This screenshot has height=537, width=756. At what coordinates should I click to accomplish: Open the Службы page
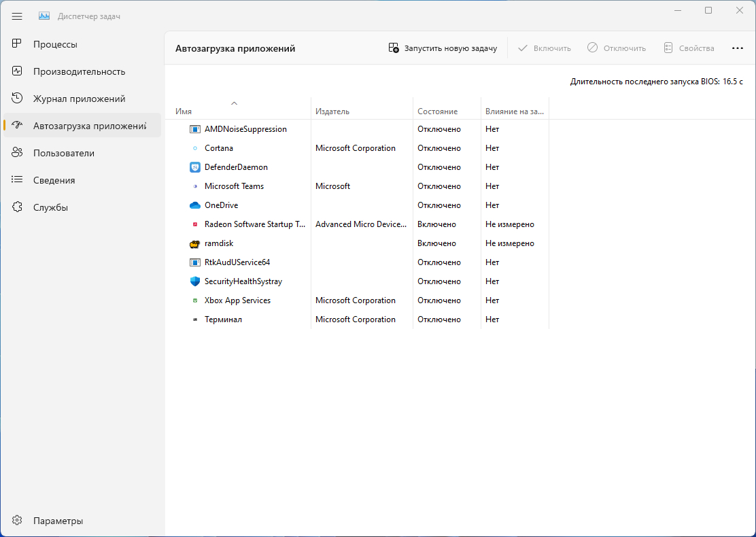(x=82, y=207)
